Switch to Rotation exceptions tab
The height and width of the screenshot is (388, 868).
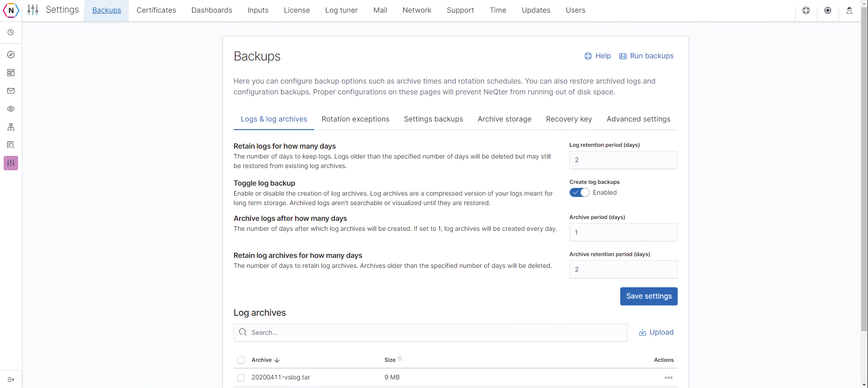(355, 119)
